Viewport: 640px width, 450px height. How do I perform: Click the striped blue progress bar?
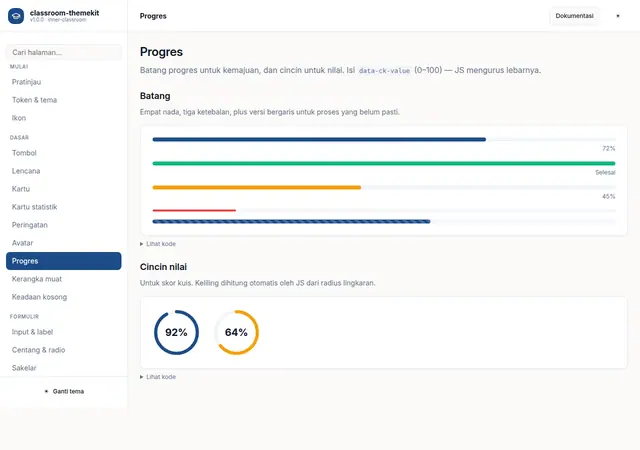tap(384, 222)
